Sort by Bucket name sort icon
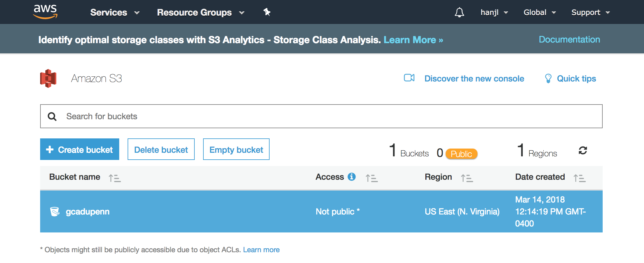Viewport: 644px width, 263px height. [115, 178]
